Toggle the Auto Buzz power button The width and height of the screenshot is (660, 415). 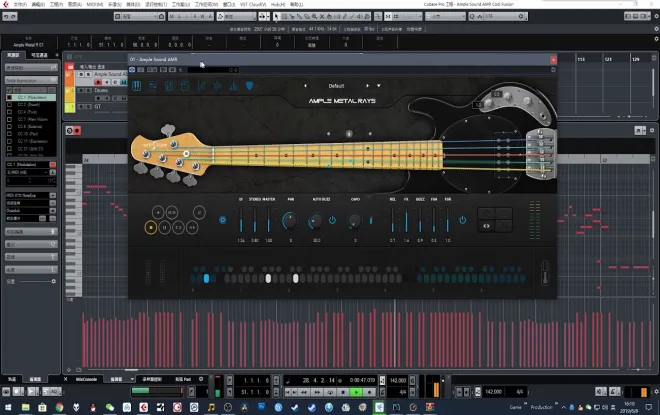coord(332,220)
